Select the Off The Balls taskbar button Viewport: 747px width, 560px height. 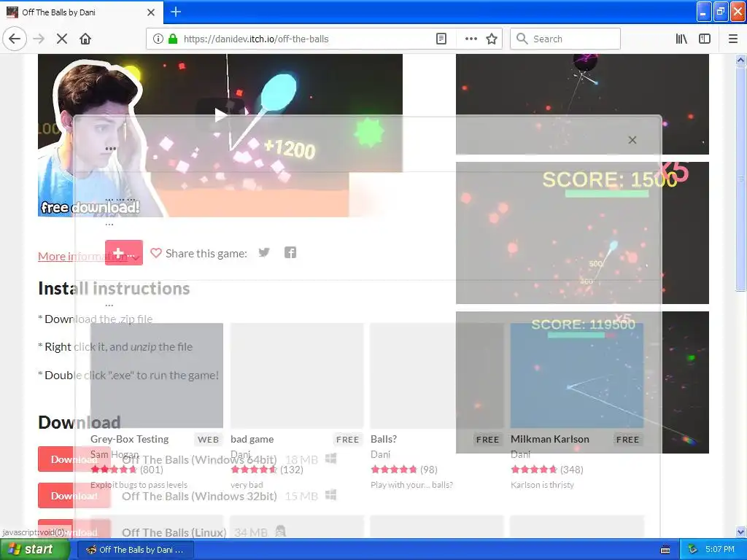pos(136,550)
